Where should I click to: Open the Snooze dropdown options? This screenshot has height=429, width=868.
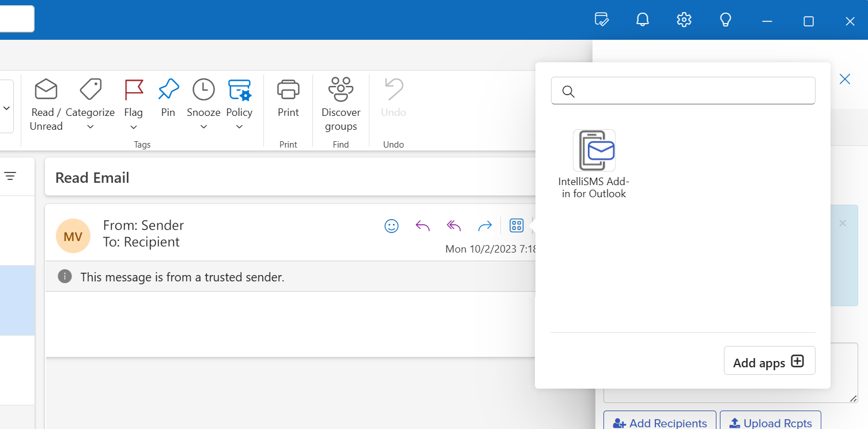(203, 127)
